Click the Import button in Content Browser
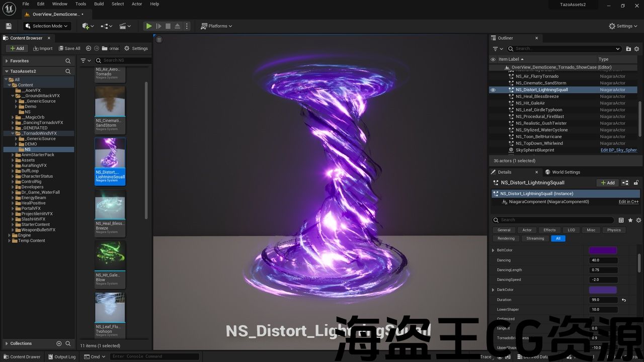644x362 pixels. click(x=43, y=48)
